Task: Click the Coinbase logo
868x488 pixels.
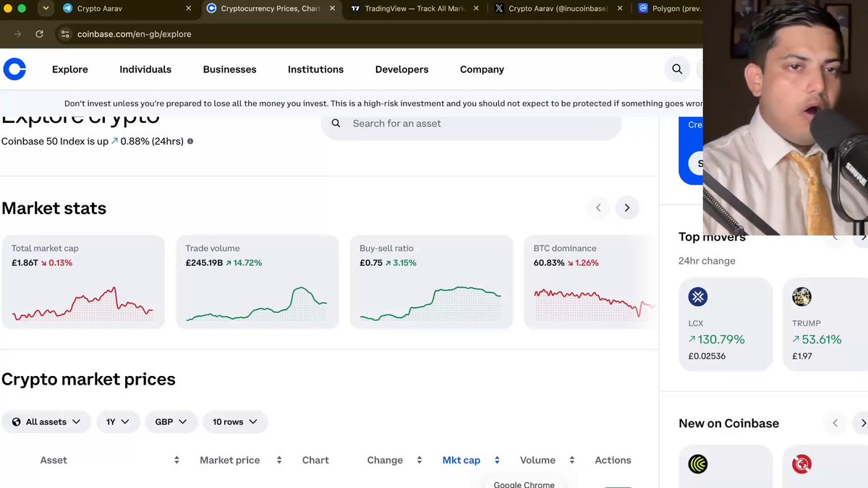Action: coord(14,69)
